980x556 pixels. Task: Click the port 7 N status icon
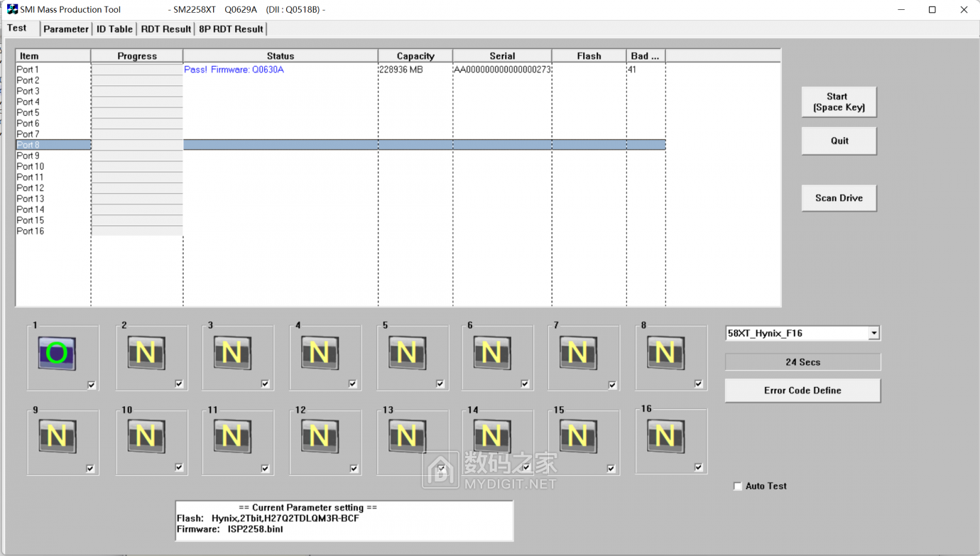[578, 352]
